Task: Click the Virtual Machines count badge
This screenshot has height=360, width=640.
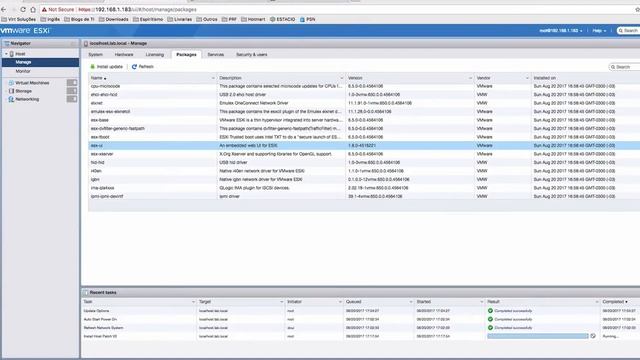Action: 72,83
